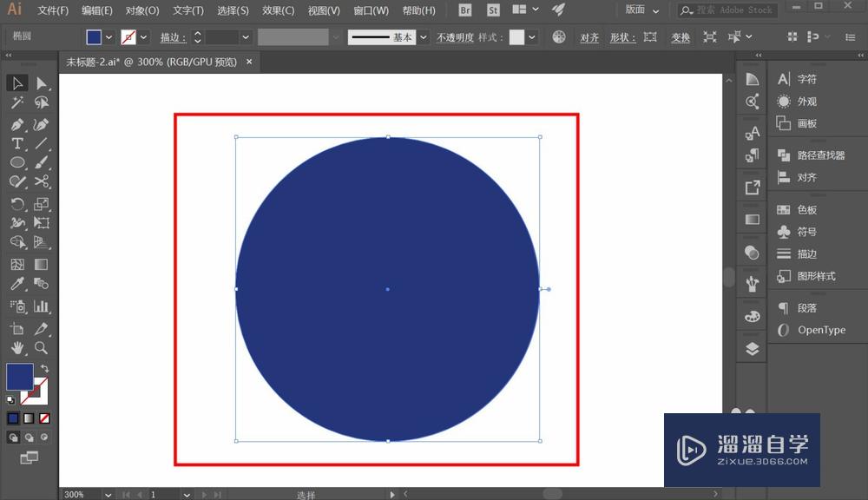
Task: Choose the Magic Wand tool
Action: [x=17, y=102]
